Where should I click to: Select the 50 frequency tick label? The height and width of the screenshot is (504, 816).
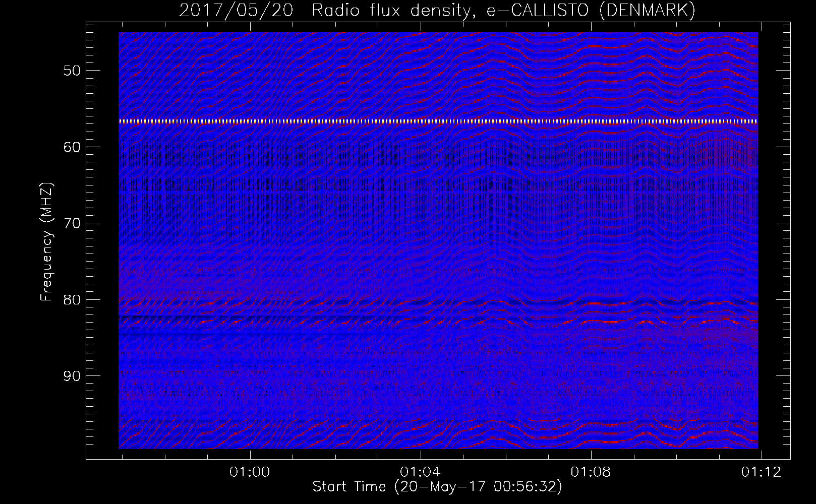pos(72,71)
